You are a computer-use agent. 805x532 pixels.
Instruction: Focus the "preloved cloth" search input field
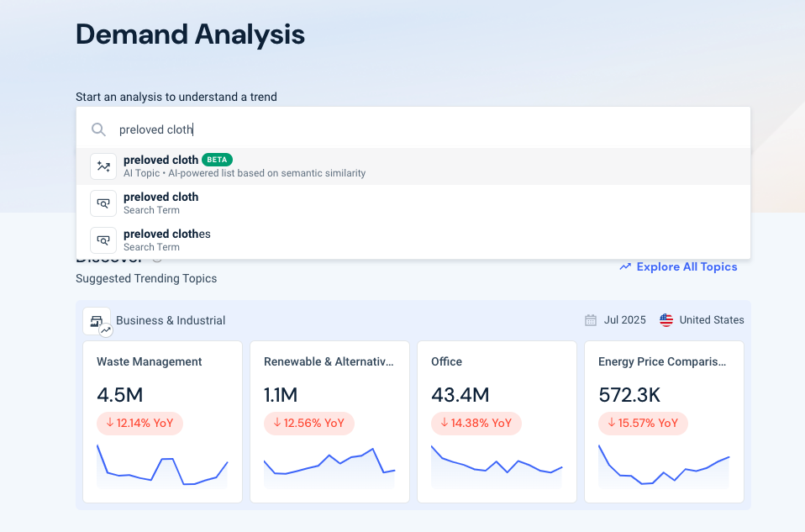pyautogui.click(x=420, y=129)
